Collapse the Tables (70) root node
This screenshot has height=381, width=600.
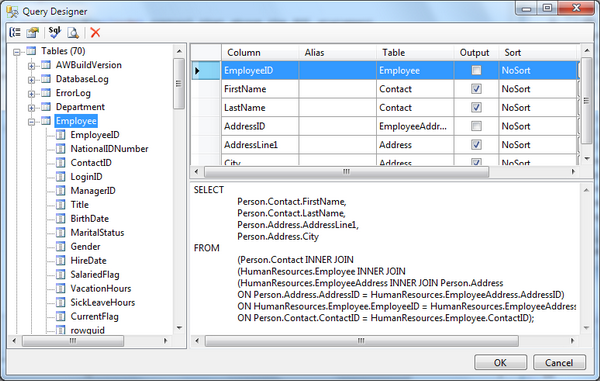point(16,52)
